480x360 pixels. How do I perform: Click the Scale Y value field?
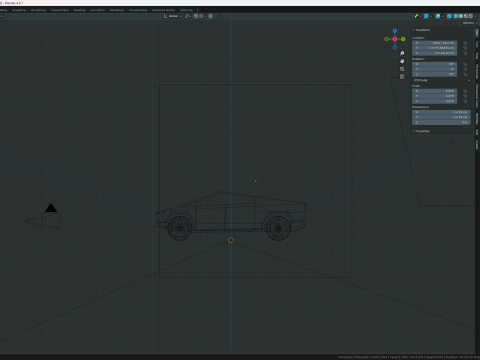pyautogui.click(x=435, y=96)
